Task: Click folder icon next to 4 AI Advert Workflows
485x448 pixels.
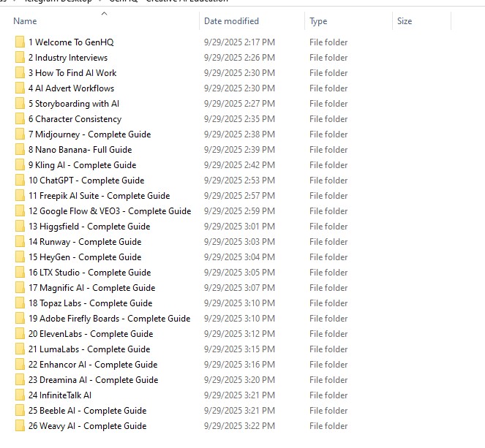Action: (x=20, y=88)
